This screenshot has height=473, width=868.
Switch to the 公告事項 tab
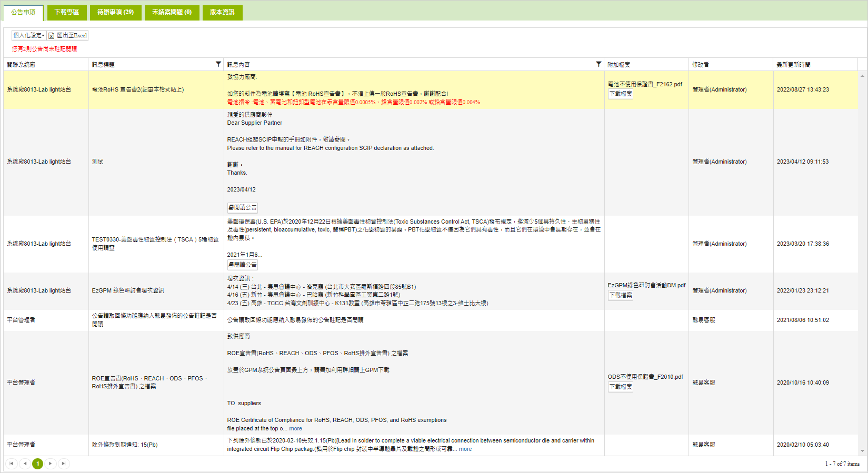click(x=23, y=12)
